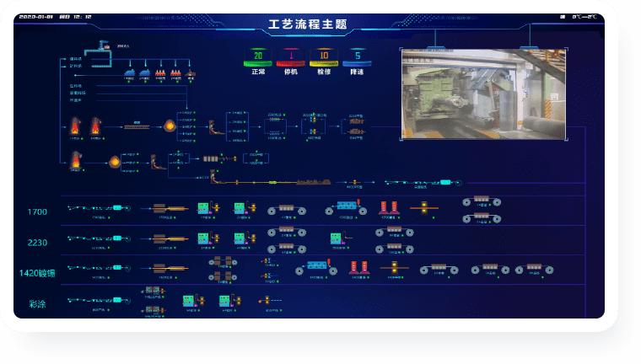Click the ship unloader crane icon at top

105,45
